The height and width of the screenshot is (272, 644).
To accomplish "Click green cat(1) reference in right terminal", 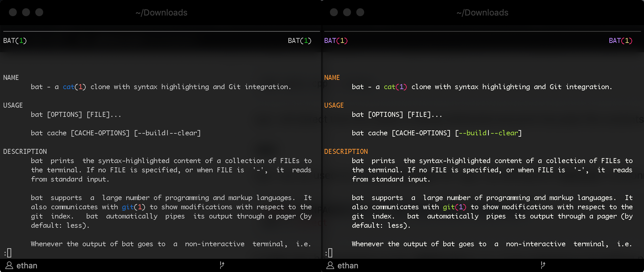I will [x=395, y=87].
